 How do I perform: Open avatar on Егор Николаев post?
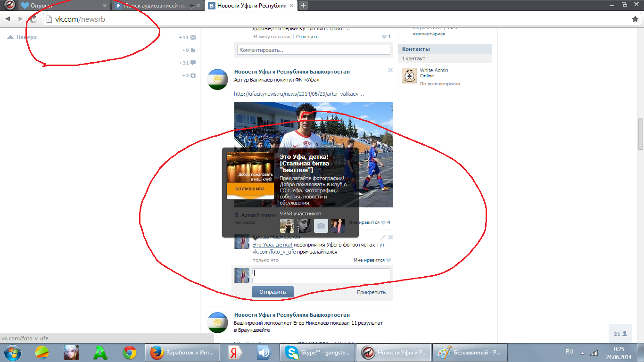[x=218, y=322]
